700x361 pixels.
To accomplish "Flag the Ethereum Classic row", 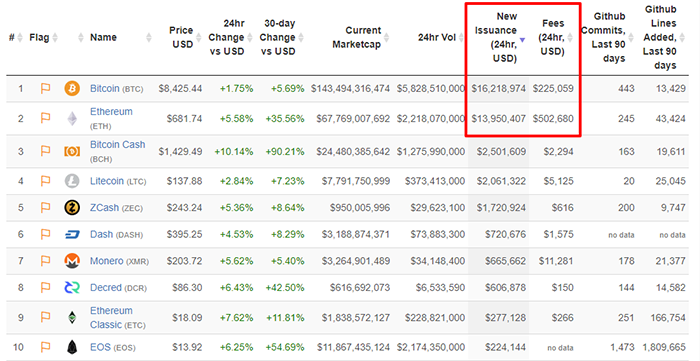I will [45, 317].
